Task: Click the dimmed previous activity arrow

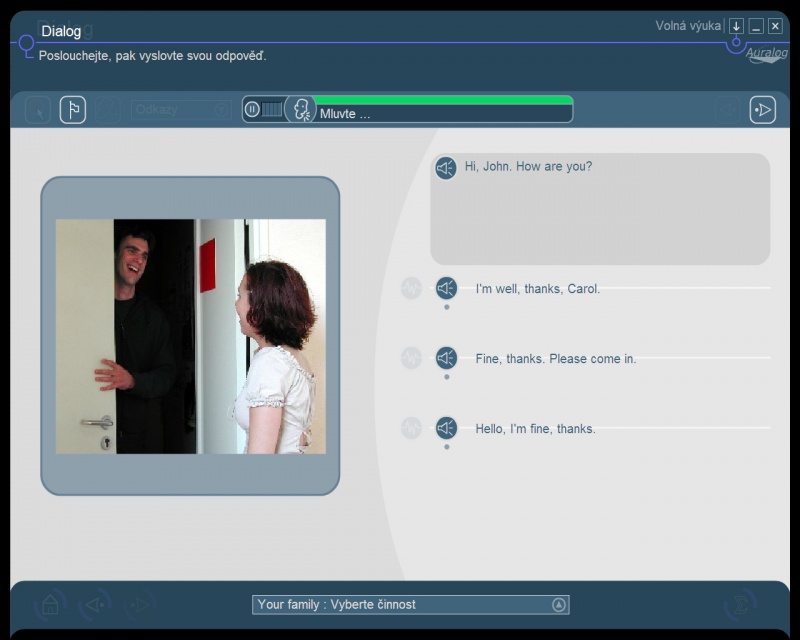Action: [95, 605]
